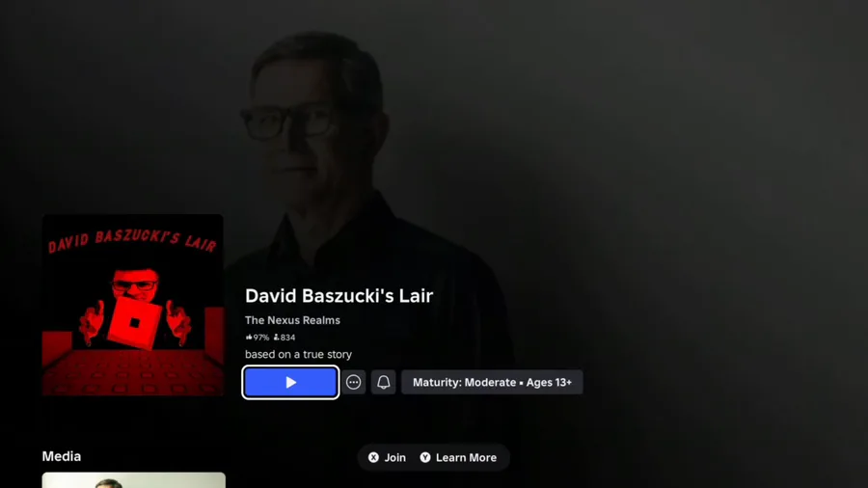Click the thumbs-up like rating icon

(249, 337)
